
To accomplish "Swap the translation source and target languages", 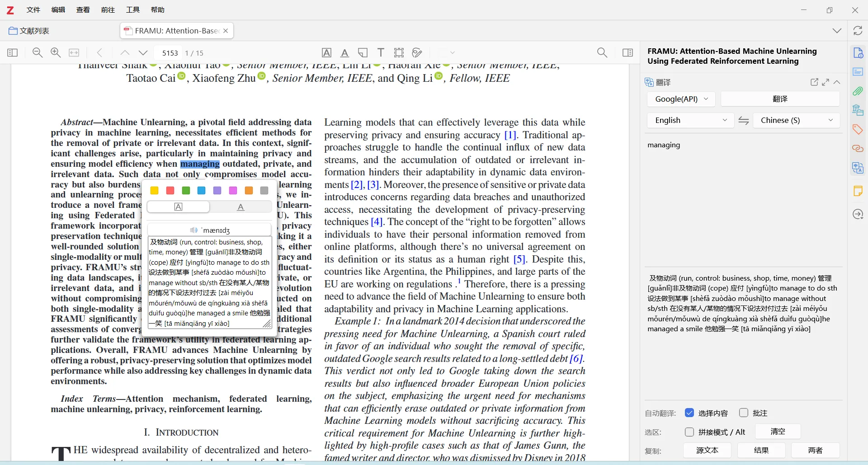I will click(x=744, y=121).
